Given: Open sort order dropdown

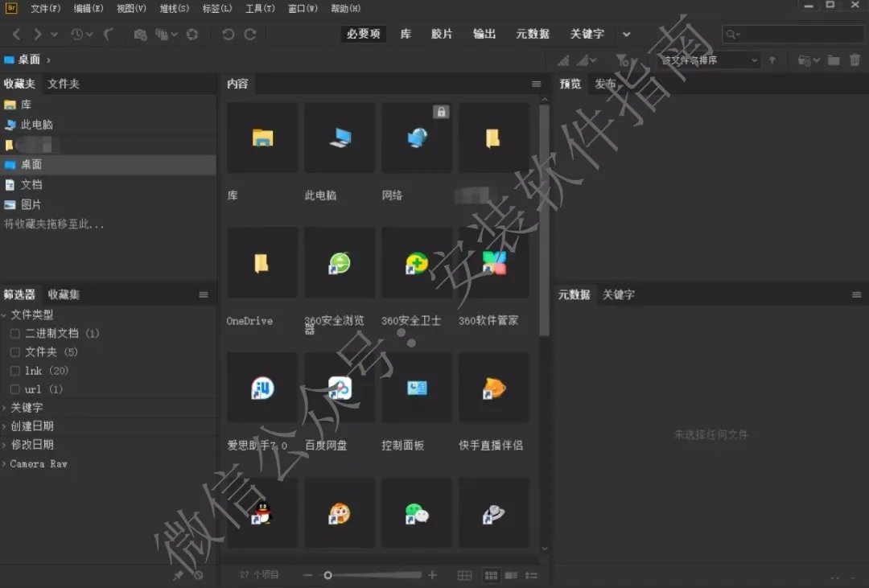Looking at the screenshot, I should pos(708,60).
